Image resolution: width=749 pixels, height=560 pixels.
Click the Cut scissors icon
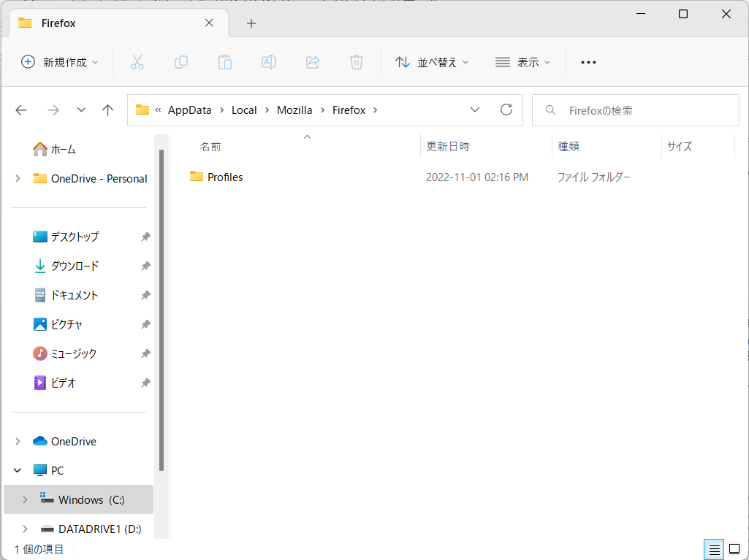(137, 62)
